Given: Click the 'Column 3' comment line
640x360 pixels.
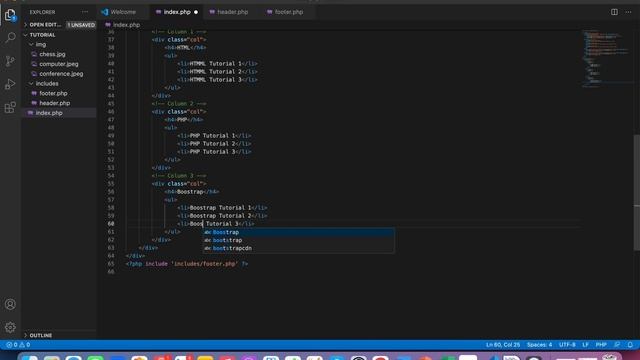Looking at the screenshot, I should click(179, 176).
